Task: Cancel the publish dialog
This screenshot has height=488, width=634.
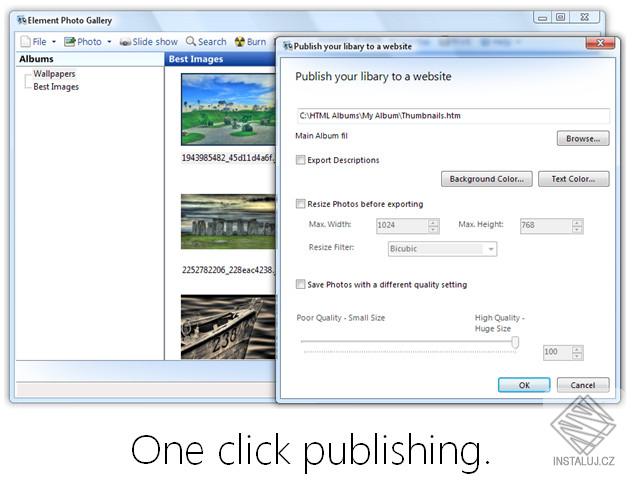Action: [x=583, y=385]
